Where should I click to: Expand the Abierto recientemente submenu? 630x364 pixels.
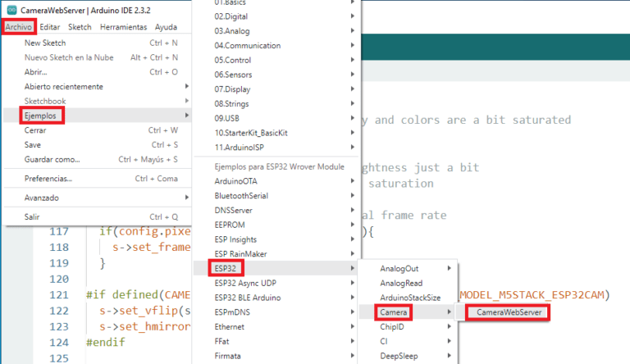click(x=63, y=86)
